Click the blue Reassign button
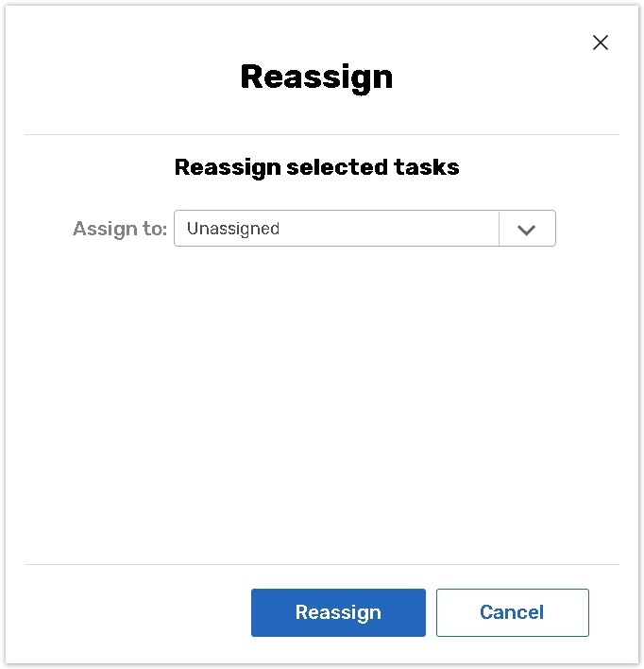 pyautogui.click(x=338, y=612)
